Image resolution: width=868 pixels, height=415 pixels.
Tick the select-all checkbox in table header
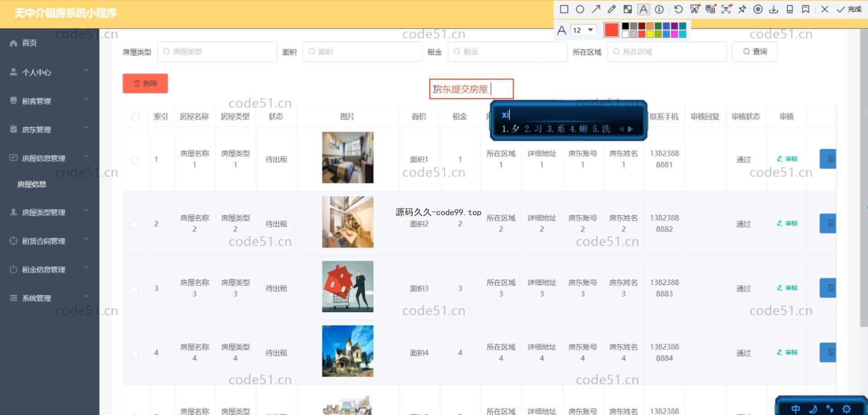coord(135,117)
